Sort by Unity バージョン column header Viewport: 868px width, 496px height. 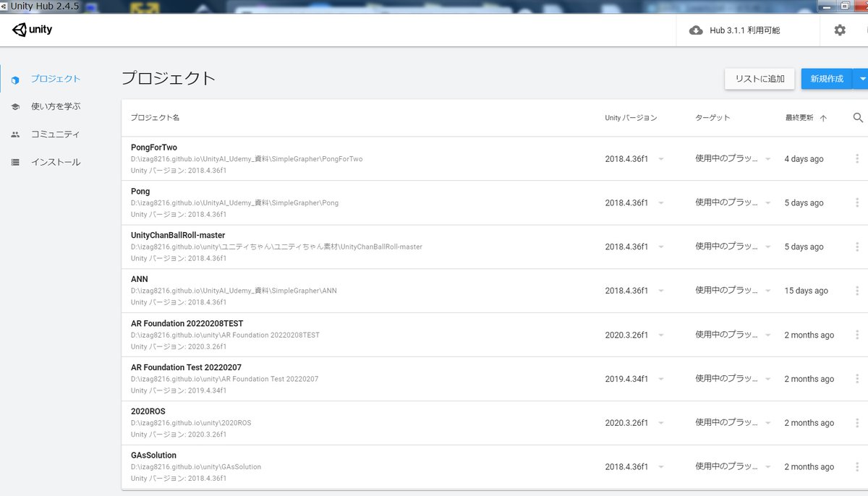click(631, 118)
